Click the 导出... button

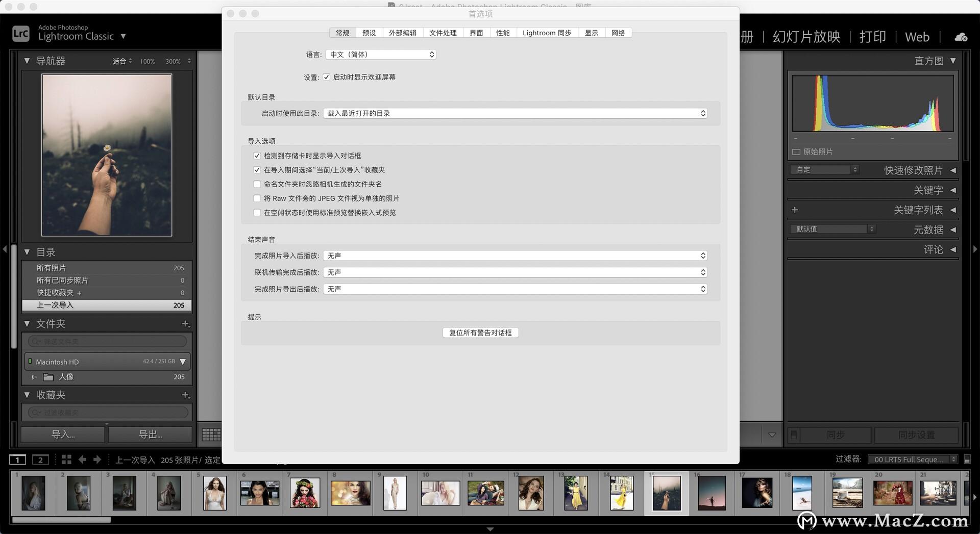click(151, 435)
